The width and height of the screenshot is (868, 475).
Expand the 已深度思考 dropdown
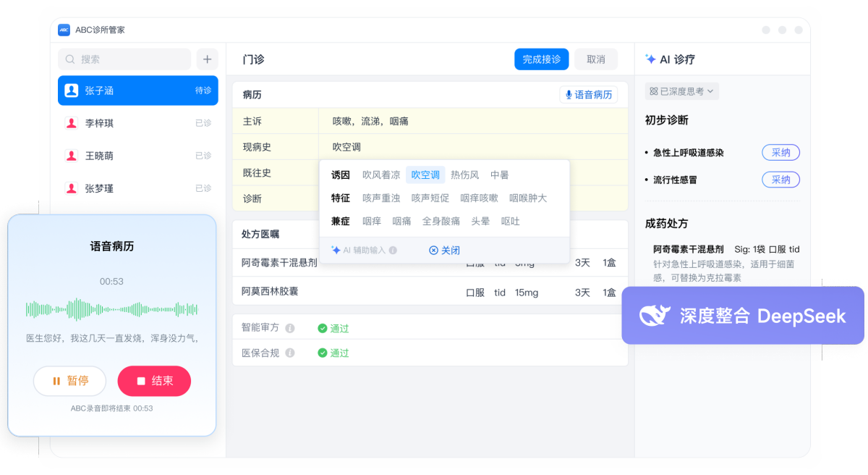(681, 91)
